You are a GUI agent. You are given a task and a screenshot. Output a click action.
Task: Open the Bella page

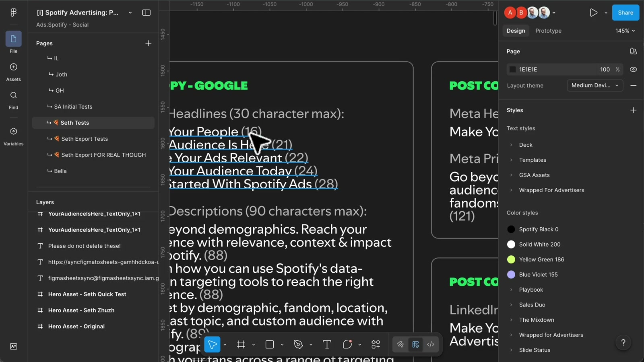coord(93,171)
